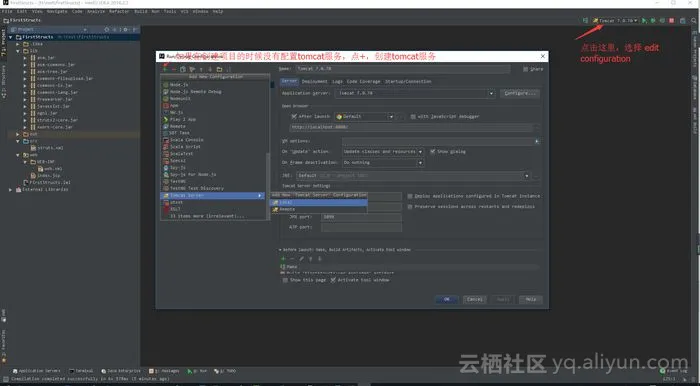Expand On frame deactivation dropdown
This screenshot has height=386, width=700.
[x=420, y=163]
